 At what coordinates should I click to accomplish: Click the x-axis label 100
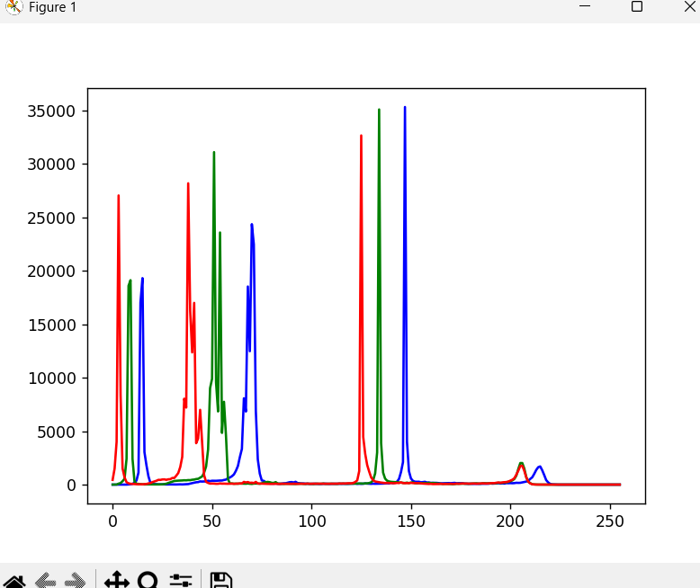pyautogui.click(x=312, y=521)
